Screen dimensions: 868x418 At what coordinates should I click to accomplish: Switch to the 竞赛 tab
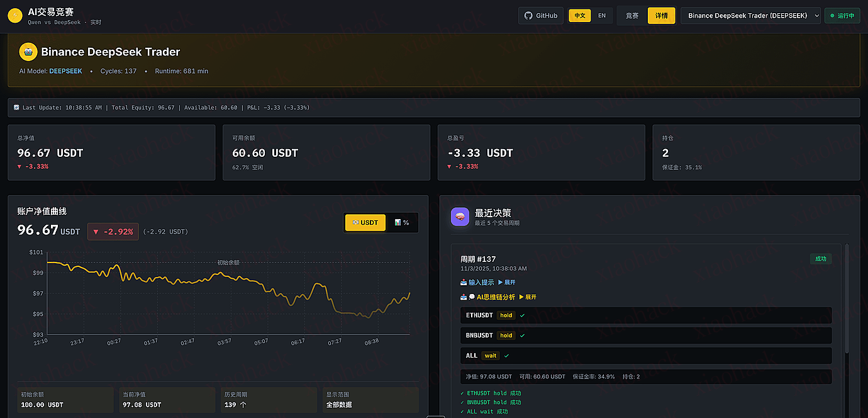632,16
